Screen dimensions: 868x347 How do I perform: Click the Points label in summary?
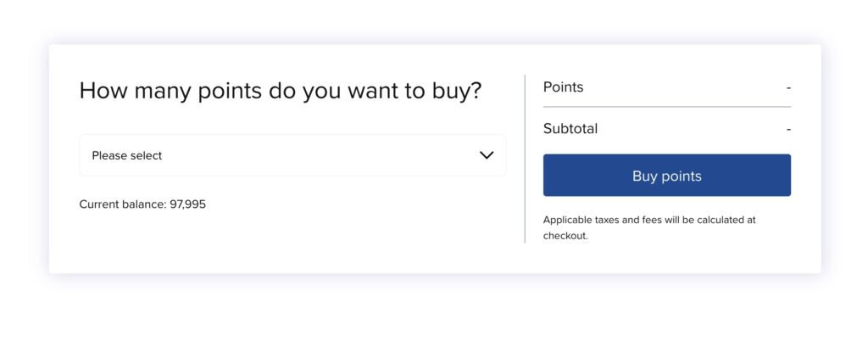[563, 87]
